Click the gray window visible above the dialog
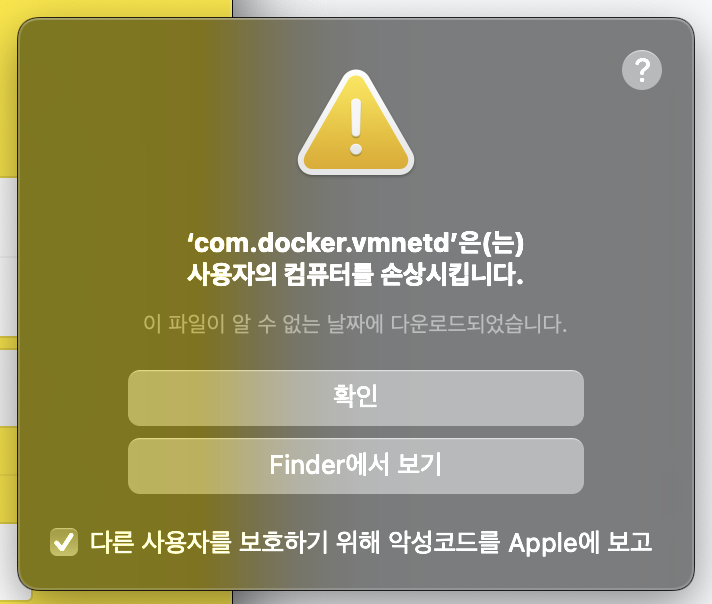This screenshot has height=604, width=712. click(472, 8)
